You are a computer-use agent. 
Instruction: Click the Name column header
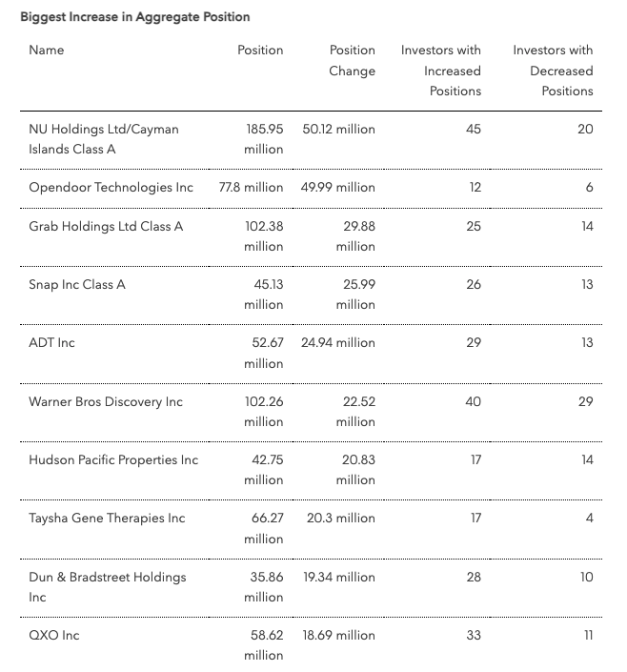pyautogui.click(x=47, y=51)
